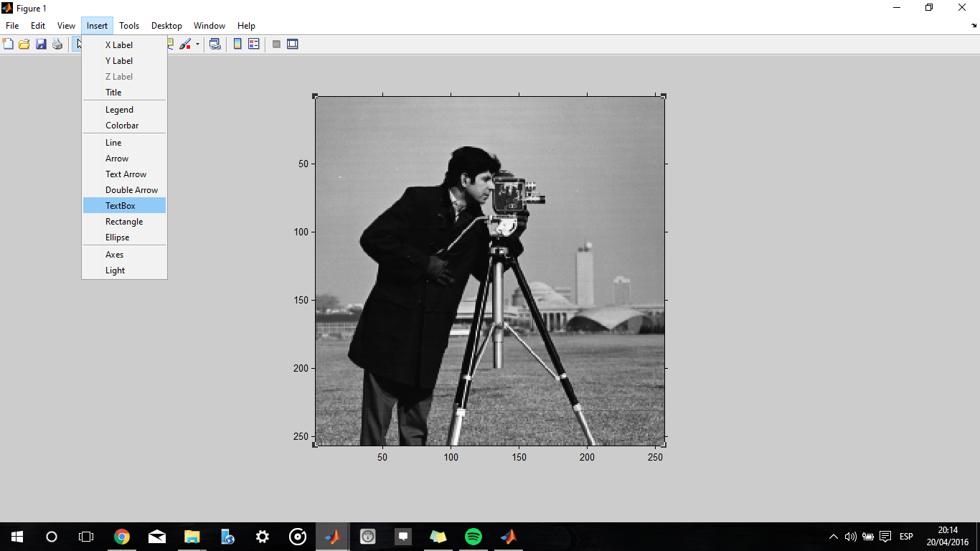This screenshot has width=980, height=551.
Task: Open the Edit menu
Action: point(38,26)
